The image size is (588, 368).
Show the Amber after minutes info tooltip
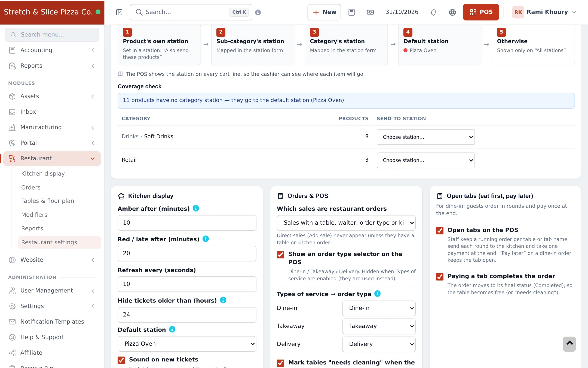click(196, 208)
